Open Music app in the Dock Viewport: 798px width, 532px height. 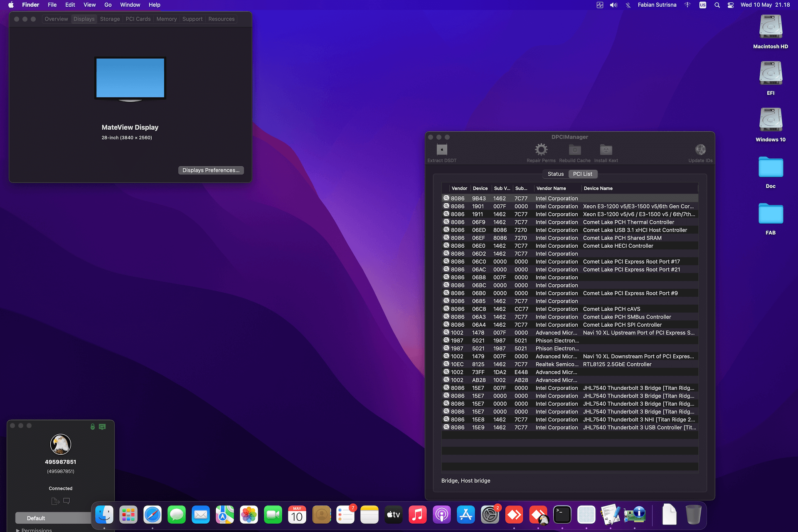click(x=418, y=515)
